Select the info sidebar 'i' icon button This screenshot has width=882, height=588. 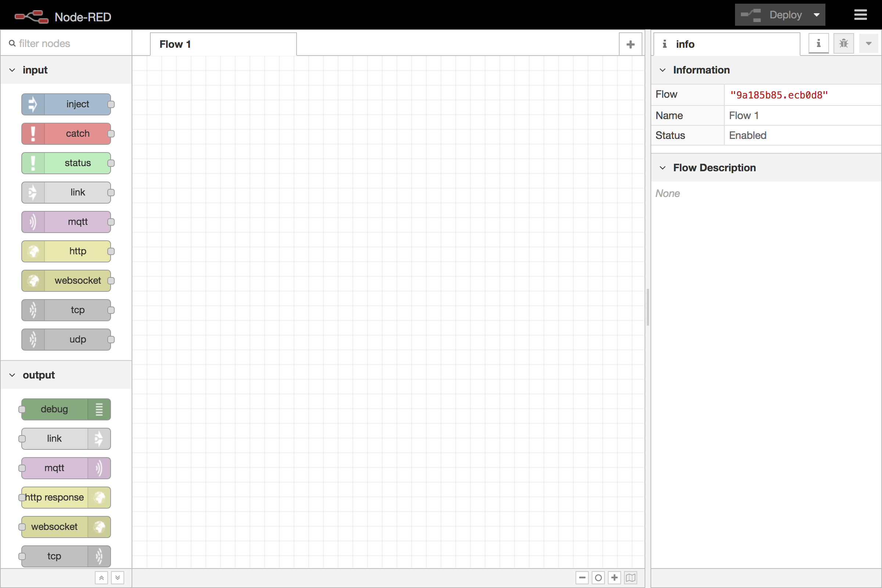coord(818,43)
